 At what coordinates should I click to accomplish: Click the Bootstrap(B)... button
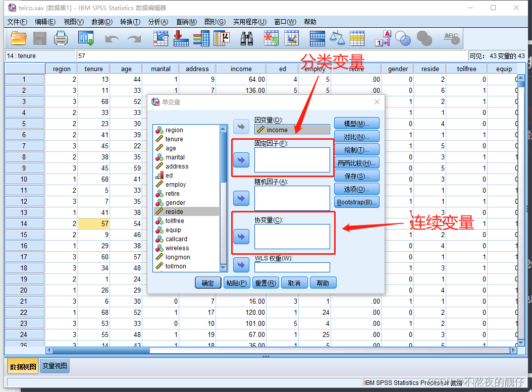tap(356, 202)
